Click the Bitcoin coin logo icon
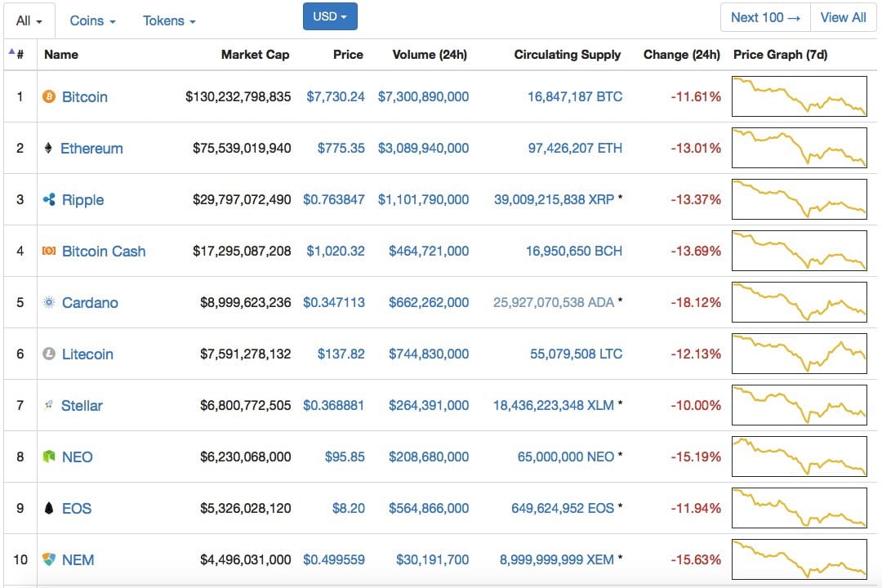 [x=49, y=97]
